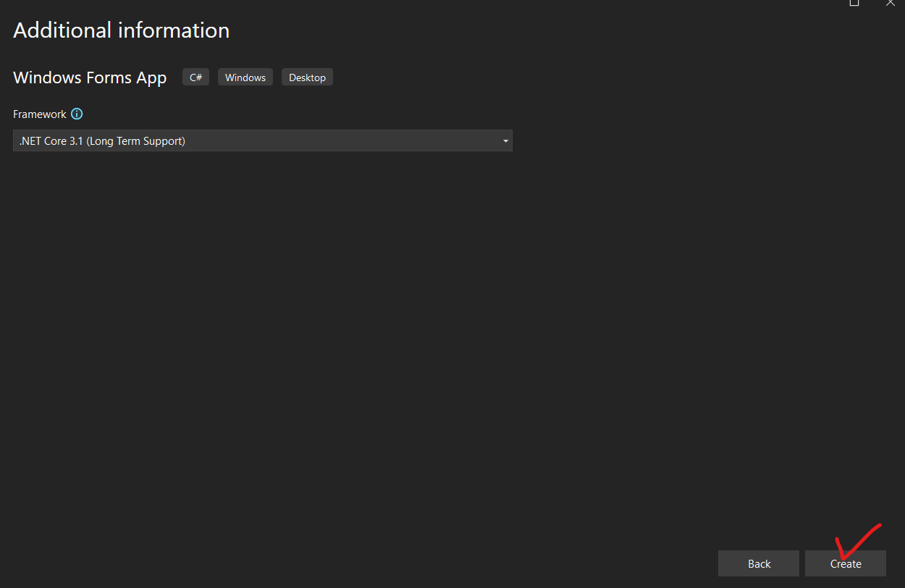
Task: Click the Framework label
Action: tap(40, 114)
